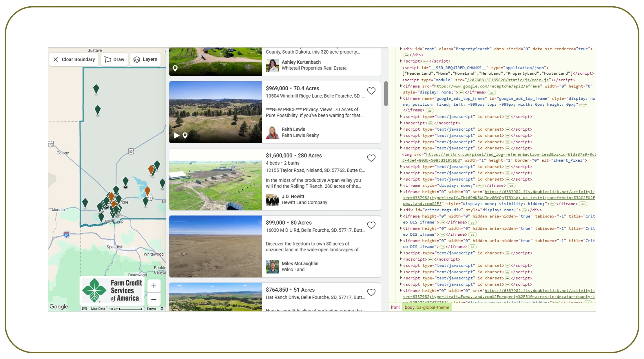Click the Farm Credit Services of America ad
Image resolution: width=644 pixels, height=359 pixels.
click(x=112, y=291)
